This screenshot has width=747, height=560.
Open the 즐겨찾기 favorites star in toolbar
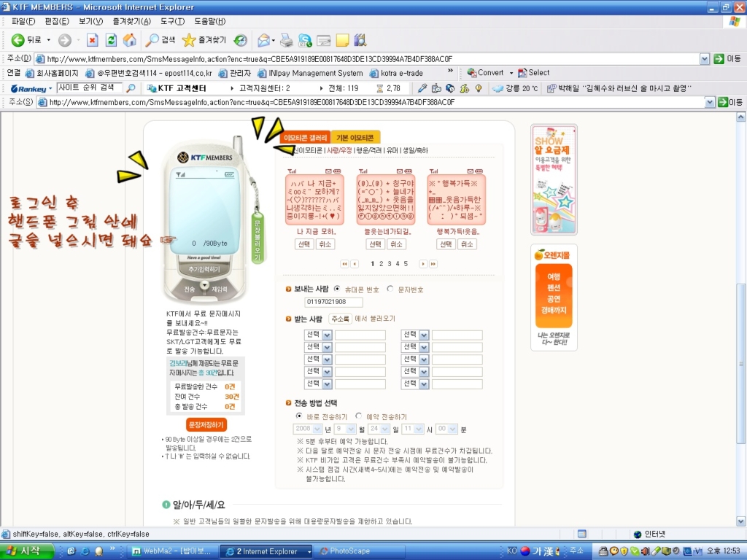[x=204, y=41]
